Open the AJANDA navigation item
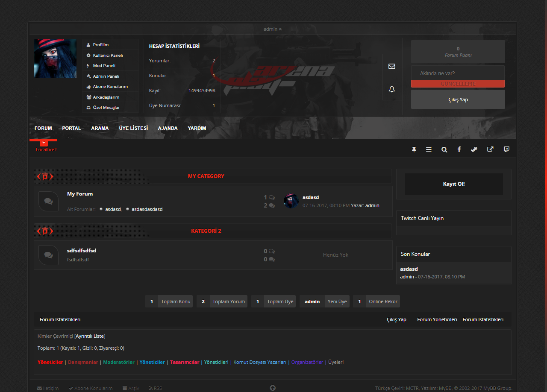Screen dimensions: 547x392 (168, 128)
